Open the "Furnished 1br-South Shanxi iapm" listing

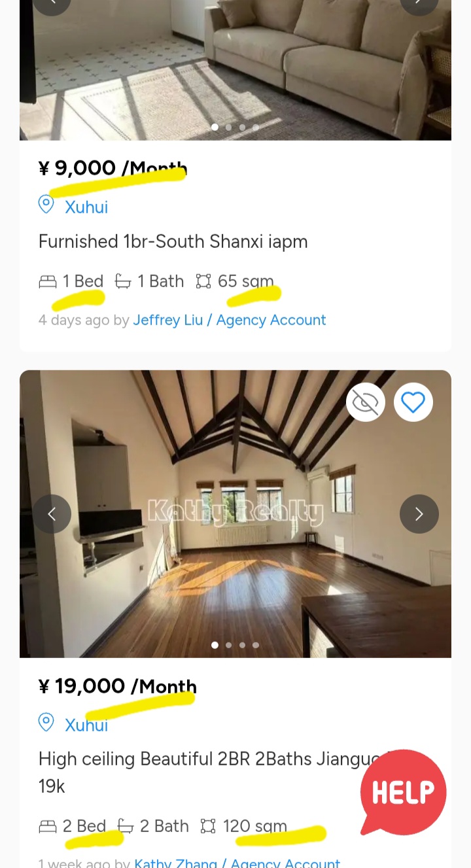173,241
